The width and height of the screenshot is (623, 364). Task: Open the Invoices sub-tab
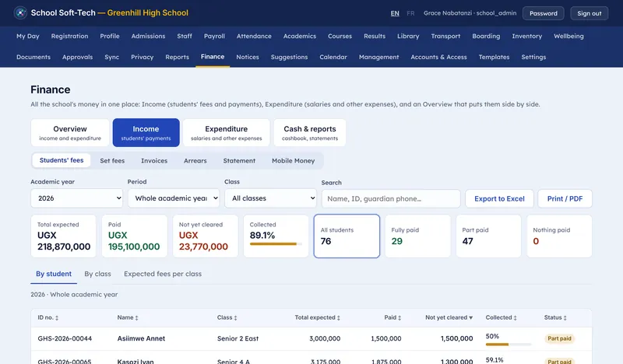pos(154,161)
